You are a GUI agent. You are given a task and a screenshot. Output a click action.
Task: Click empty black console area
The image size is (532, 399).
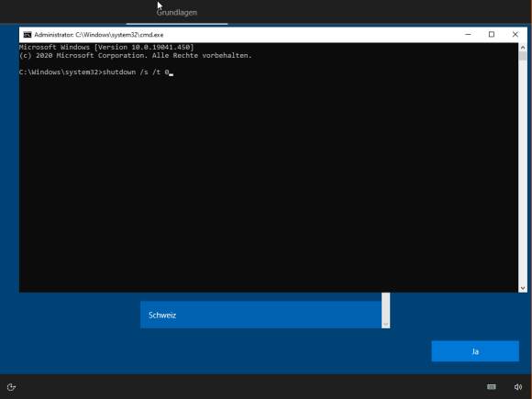point(268,183)
